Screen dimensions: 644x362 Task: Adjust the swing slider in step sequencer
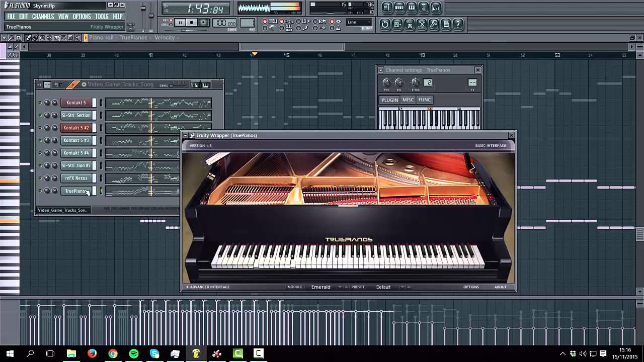point(177,85)
